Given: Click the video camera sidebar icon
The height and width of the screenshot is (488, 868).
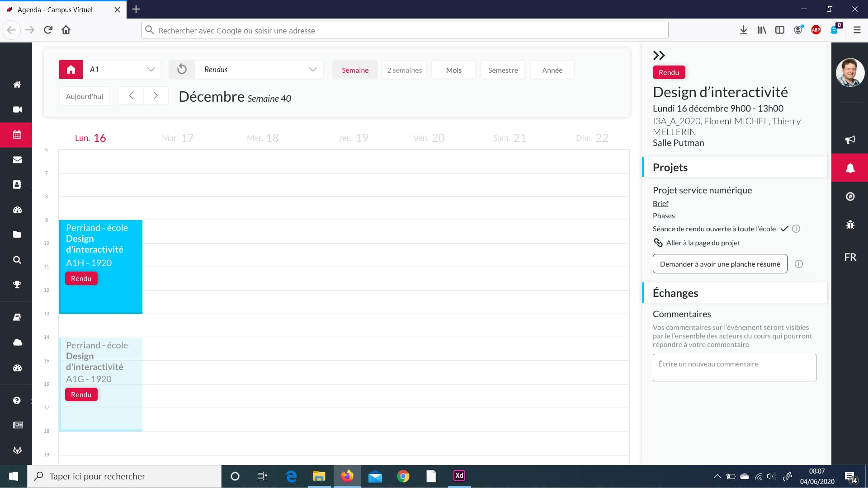Looking at the screenshot, I should tap(17, 109).
